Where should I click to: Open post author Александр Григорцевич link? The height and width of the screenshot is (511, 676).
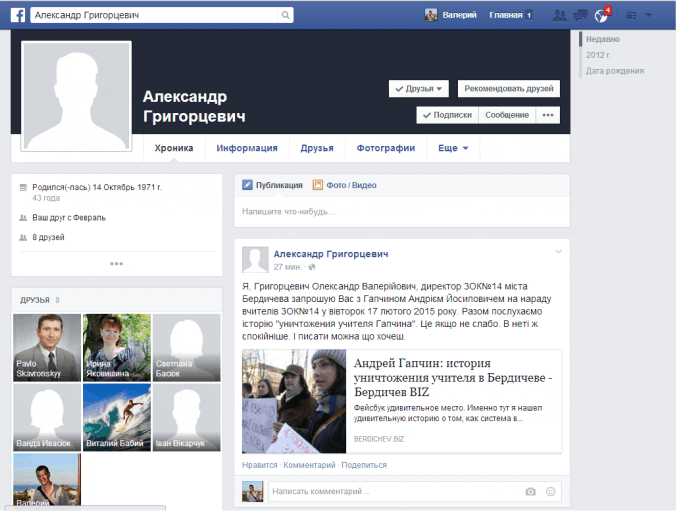click(x=331, y=254)
